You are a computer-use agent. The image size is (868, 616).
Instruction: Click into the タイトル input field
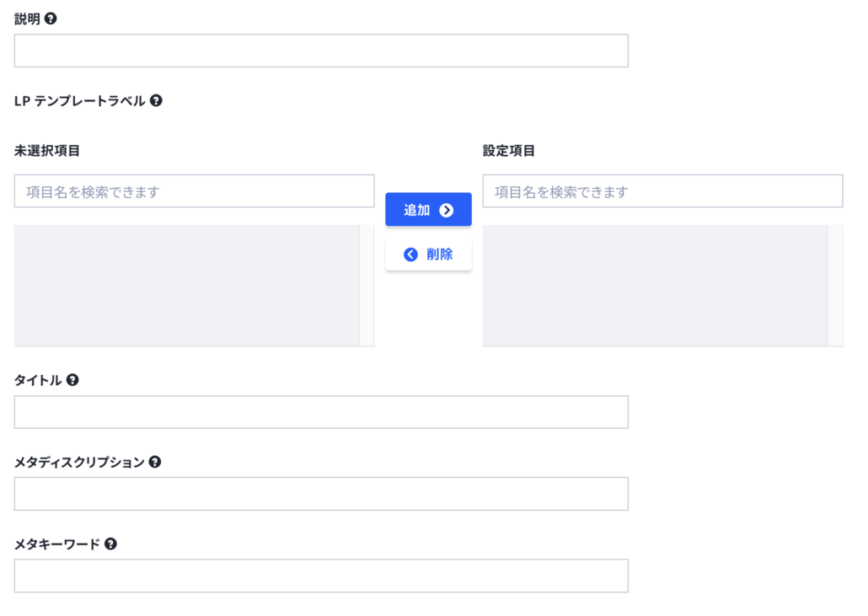pyautogui.click(x=321, y=412)
